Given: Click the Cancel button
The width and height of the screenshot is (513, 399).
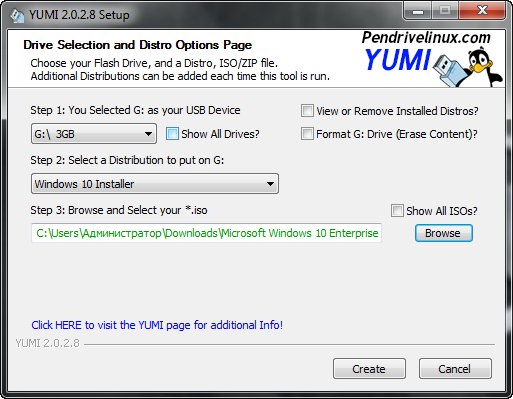Looking at the screenshot, I should [x=455, y=369].
